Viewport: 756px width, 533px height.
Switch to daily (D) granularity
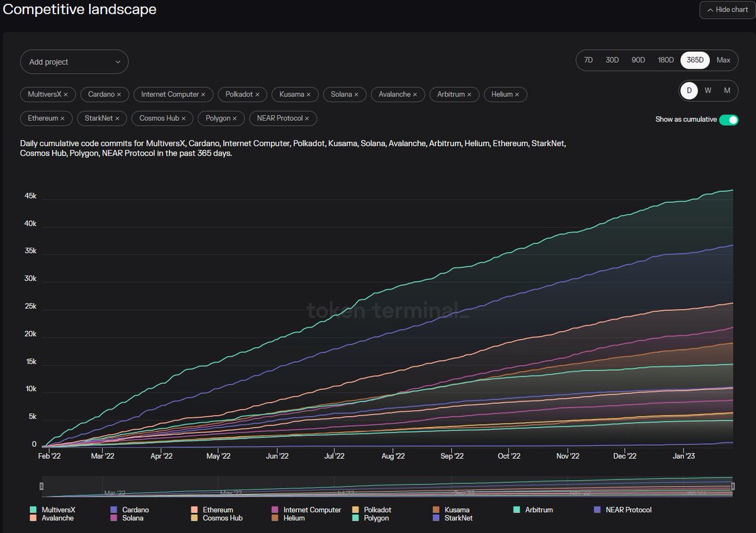pos(689,91)
